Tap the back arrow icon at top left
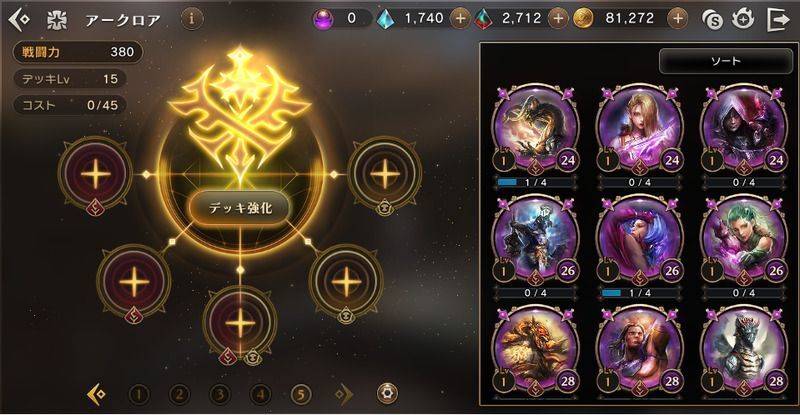 [x=19, y=19]
